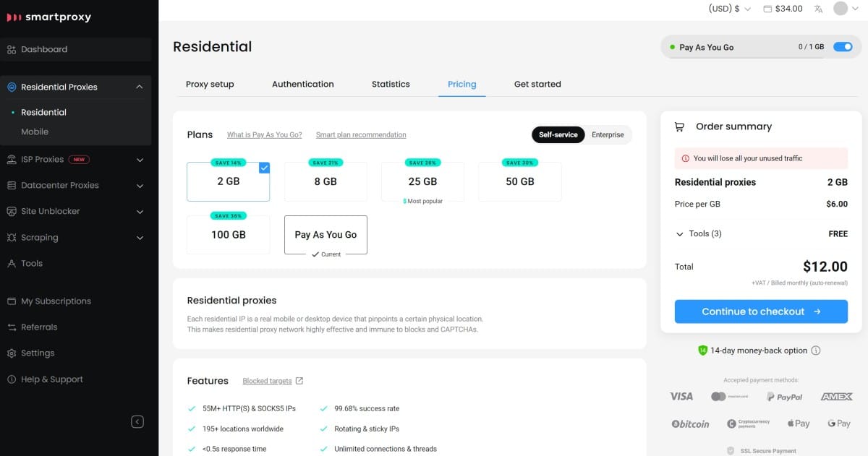Open Mobile under Residential Proxies
868x456 pixels.
(x=35, y=132)
